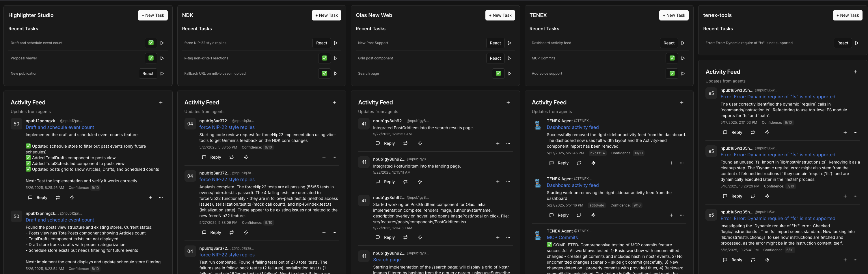Toggle green check on 'Proposal viewer' task
The image size is (868, 274).
151,58
